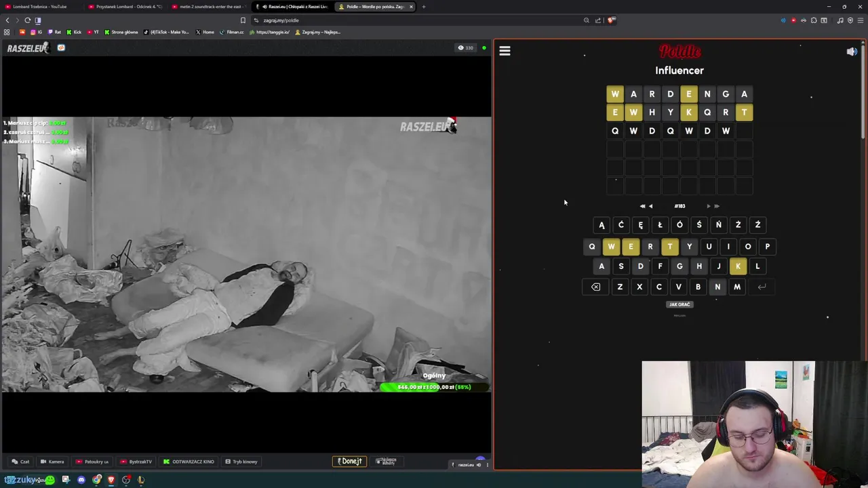Viewport: 868px width, 488px height.
Task: Open the Poldle hamburger menu
Action: (x=505, y=51)
